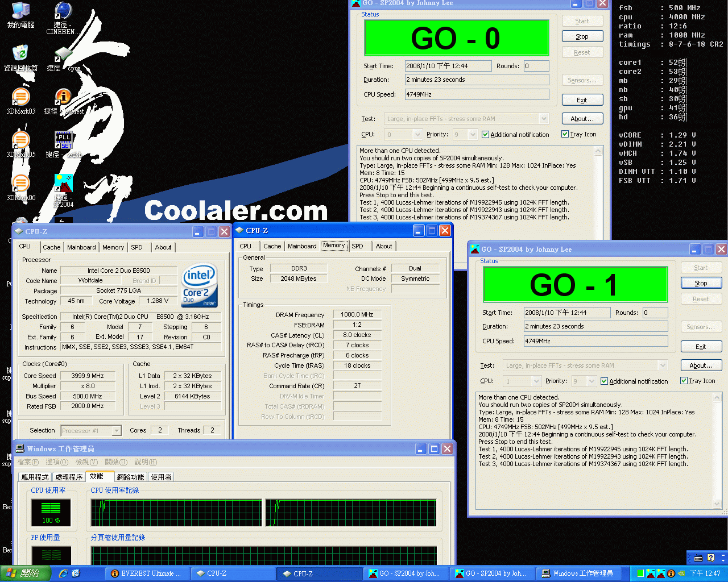Click the Intel Core 2 Duo logo in CPU-Z
Image resolution: width=728 pixels, height=582 pixels.
coord(200,285)
